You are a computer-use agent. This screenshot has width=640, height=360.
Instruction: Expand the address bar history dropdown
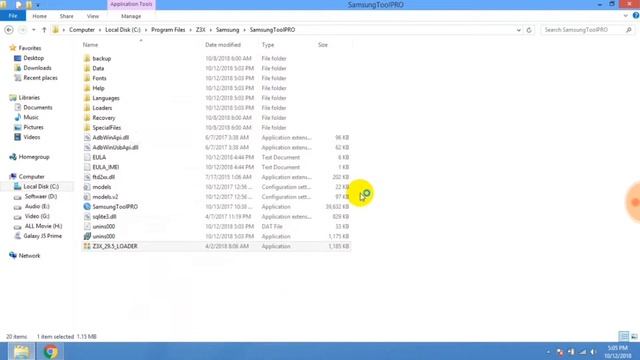coord(518,30)
